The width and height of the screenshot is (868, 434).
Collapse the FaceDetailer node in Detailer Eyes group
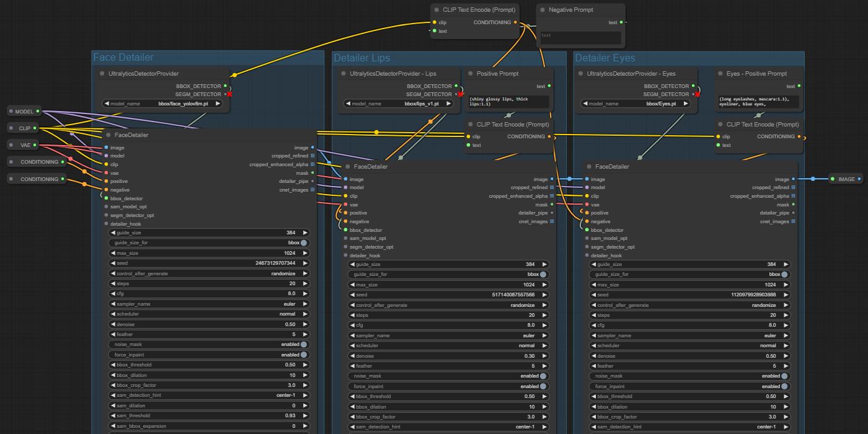[x=589, y=167]
